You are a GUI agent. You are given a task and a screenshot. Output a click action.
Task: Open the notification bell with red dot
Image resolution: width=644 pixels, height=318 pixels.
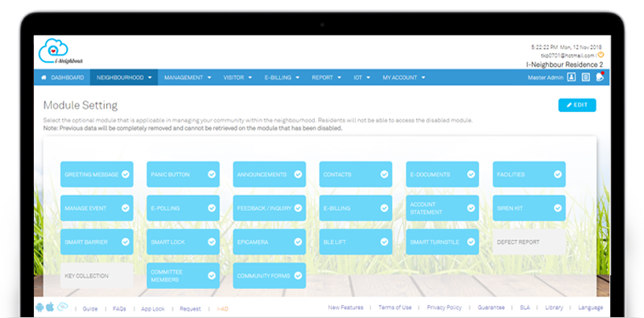600,76
